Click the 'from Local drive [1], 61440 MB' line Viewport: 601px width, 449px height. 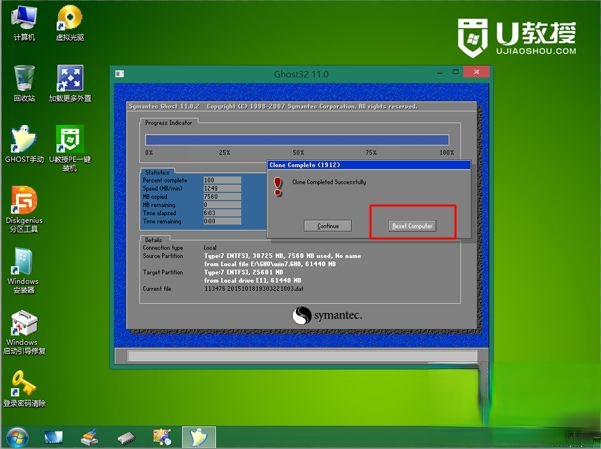coord(253,281)
